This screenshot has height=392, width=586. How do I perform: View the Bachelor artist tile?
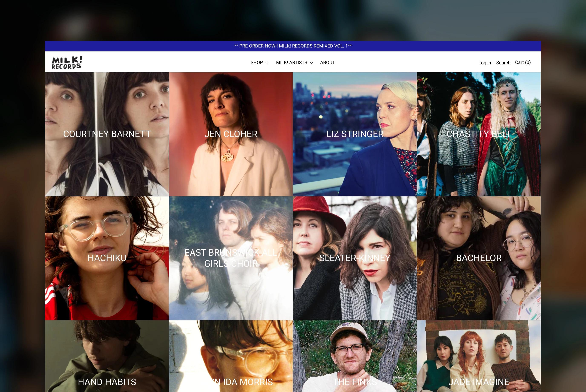point(478,258)
